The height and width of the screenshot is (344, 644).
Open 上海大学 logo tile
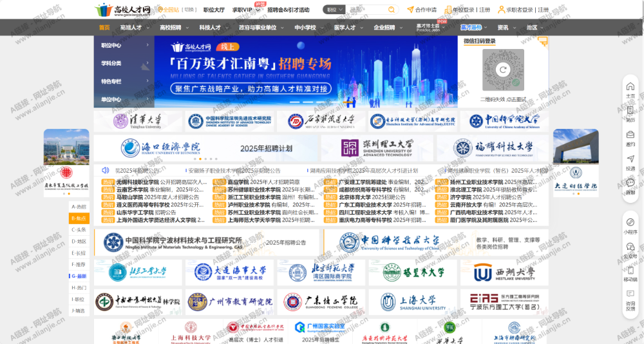tap(413, 302)
